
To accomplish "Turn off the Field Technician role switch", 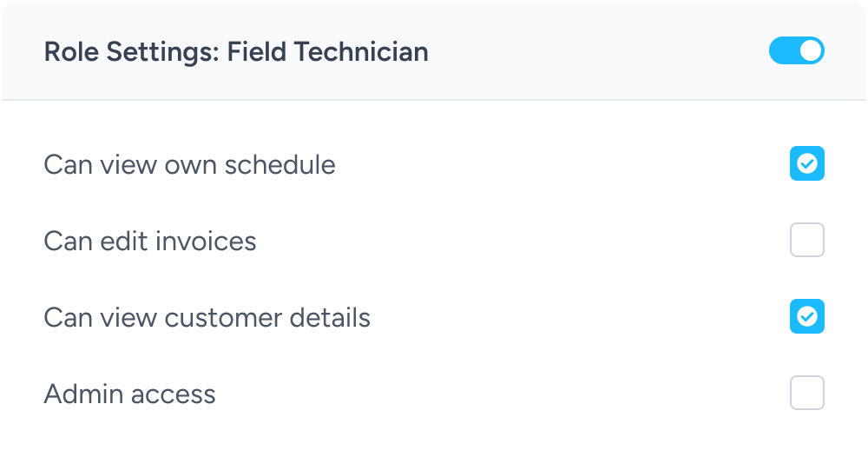I will tap(796, 51).
